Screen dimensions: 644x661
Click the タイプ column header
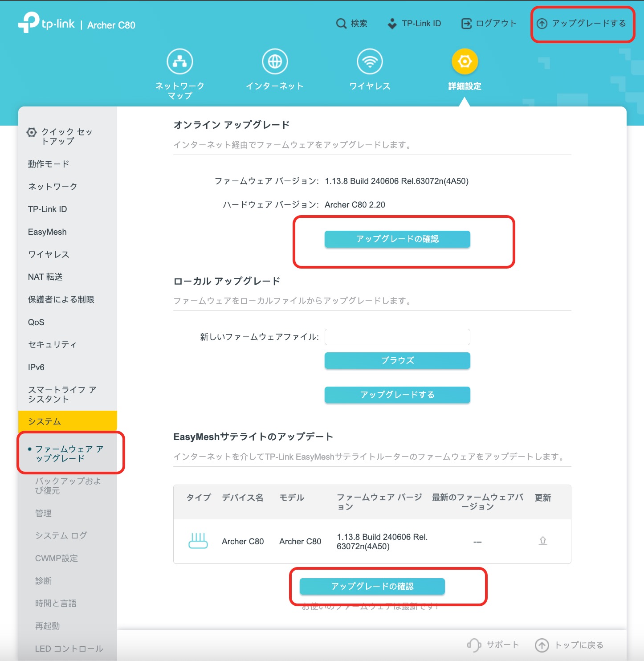coord(199,498)
